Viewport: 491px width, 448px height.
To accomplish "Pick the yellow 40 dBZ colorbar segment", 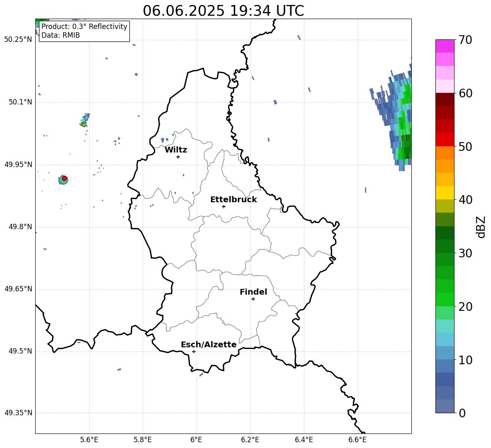I will coord(445,193).
